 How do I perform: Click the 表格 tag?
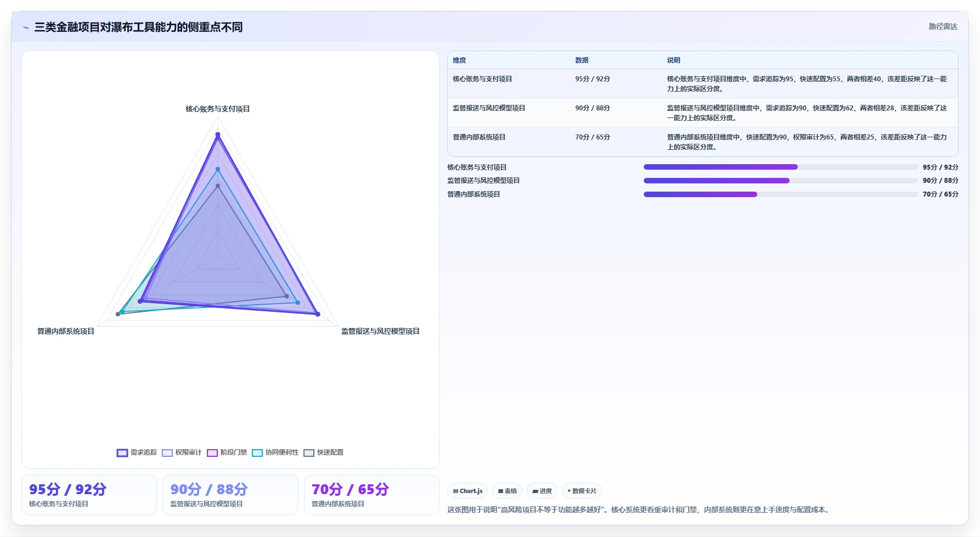click(x=507, y=491)
